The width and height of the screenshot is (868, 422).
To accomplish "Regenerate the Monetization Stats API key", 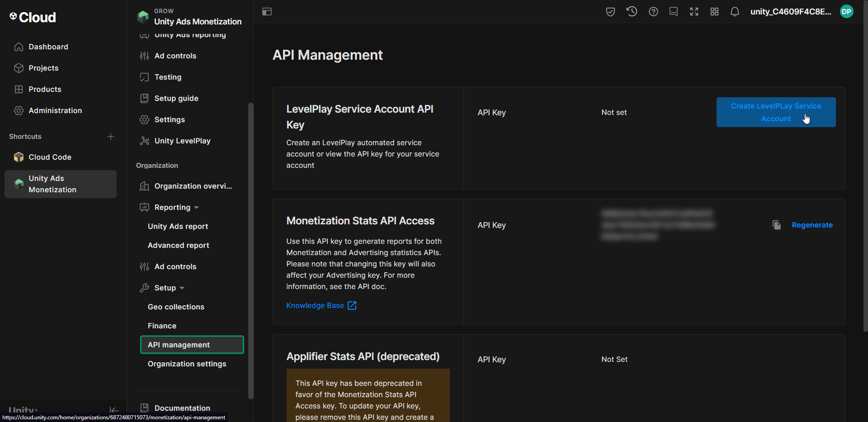I will [812, 225].
